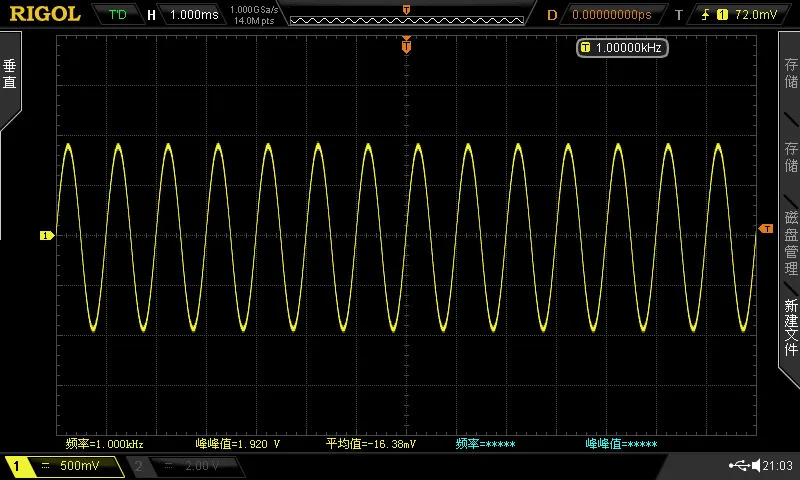Screen dimensions: 800x480
Task: Select the first 存储 menu item
Action: (790, 73)
